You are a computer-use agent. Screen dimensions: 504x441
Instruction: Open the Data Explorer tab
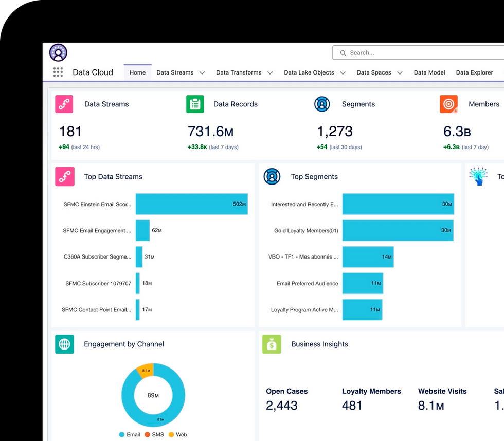474,72
